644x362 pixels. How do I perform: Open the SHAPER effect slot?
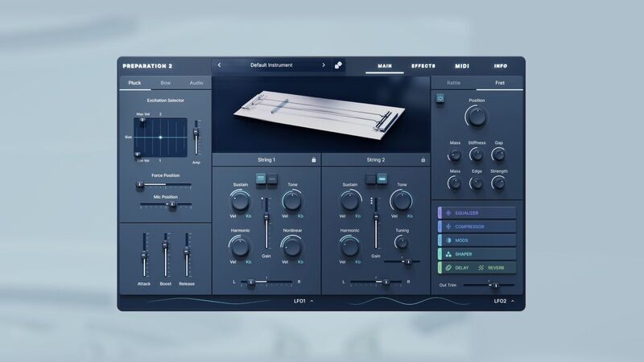[x=477, y=254]
